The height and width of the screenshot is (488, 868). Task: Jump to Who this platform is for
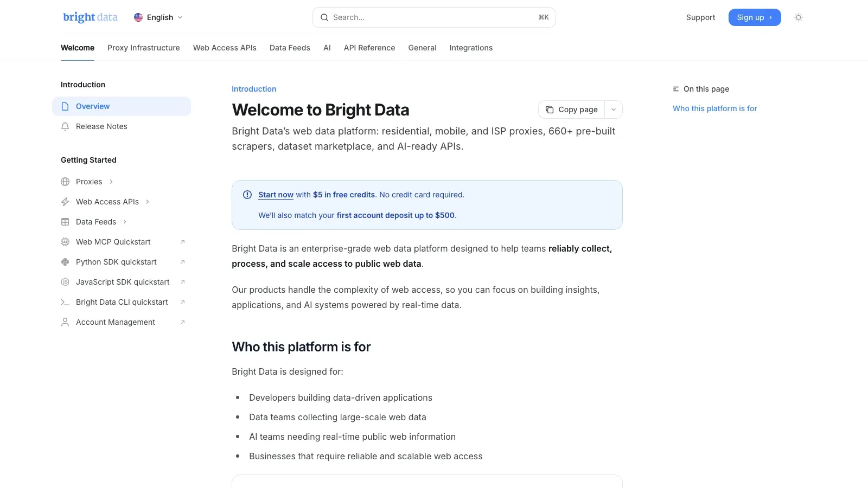pyautogui.click(x=714, y=108)
